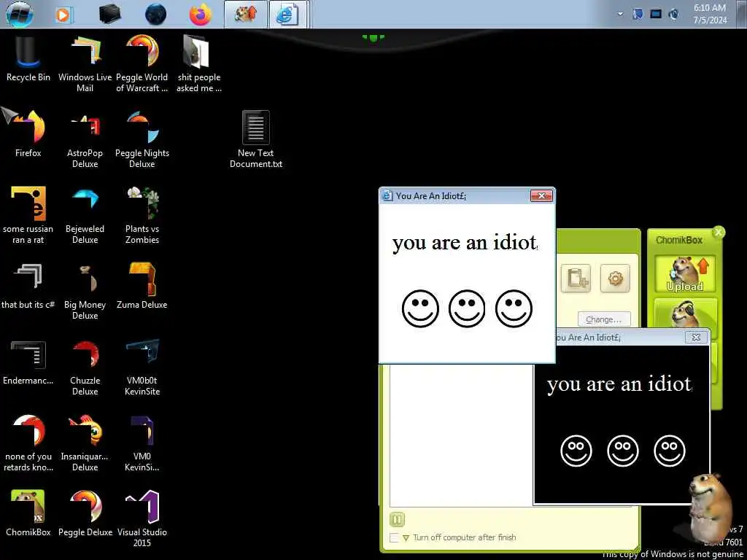Open Plants vs Zombies shortcut
747x560 pixels.
coord(142,215)
